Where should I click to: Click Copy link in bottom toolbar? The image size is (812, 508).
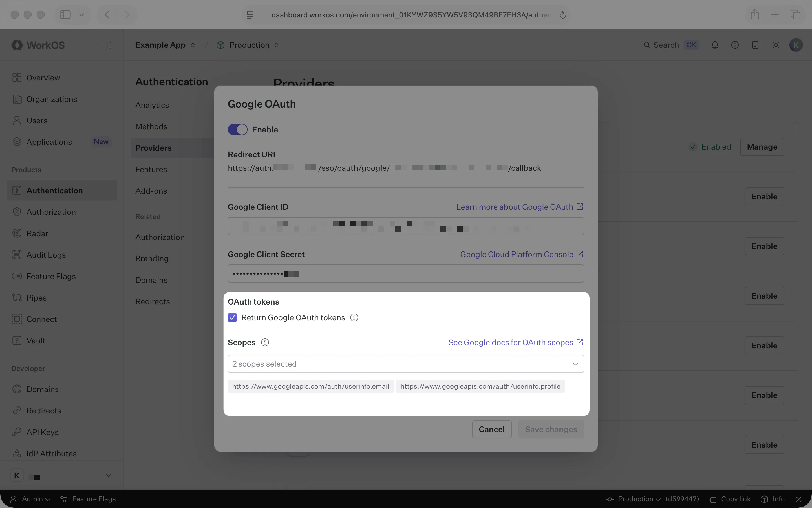pyautogui.click(x=729, y=499)
